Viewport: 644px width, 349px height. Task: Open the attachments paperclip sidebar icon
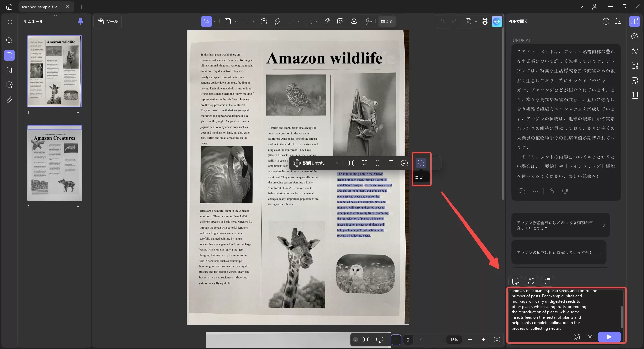(9, 100)
